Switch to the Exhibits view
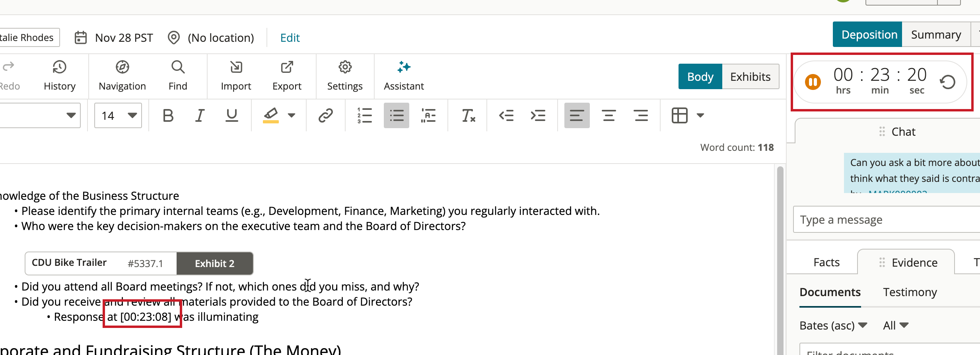 750,76
